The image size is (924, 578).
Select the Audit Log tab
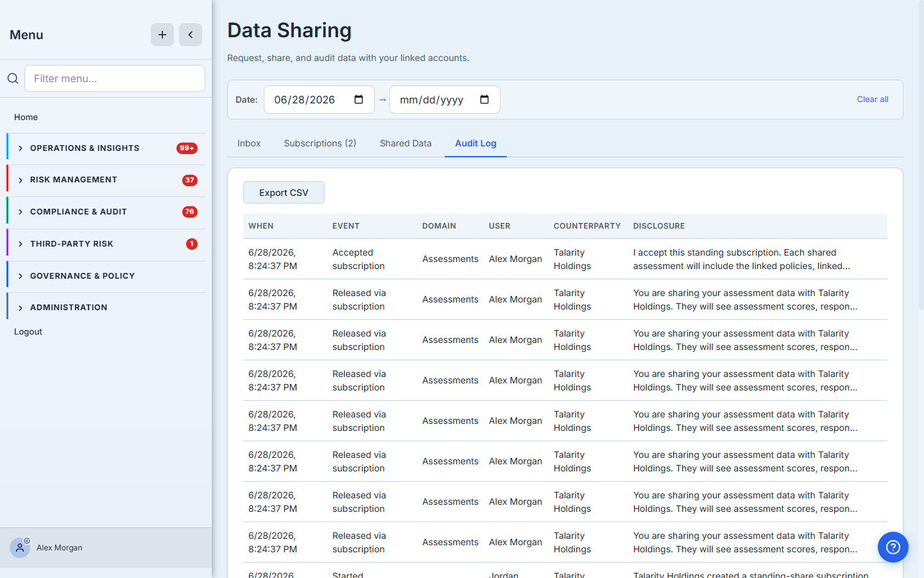coord(475,143)
